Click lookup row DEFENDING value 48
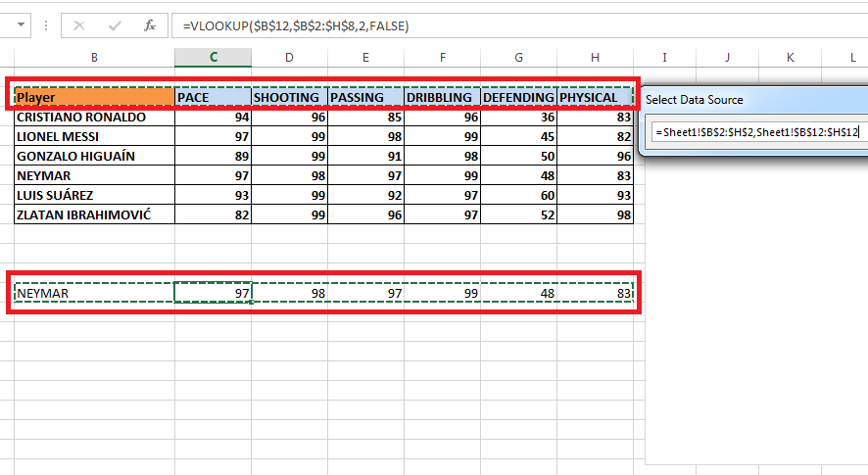 pos(518,293)
